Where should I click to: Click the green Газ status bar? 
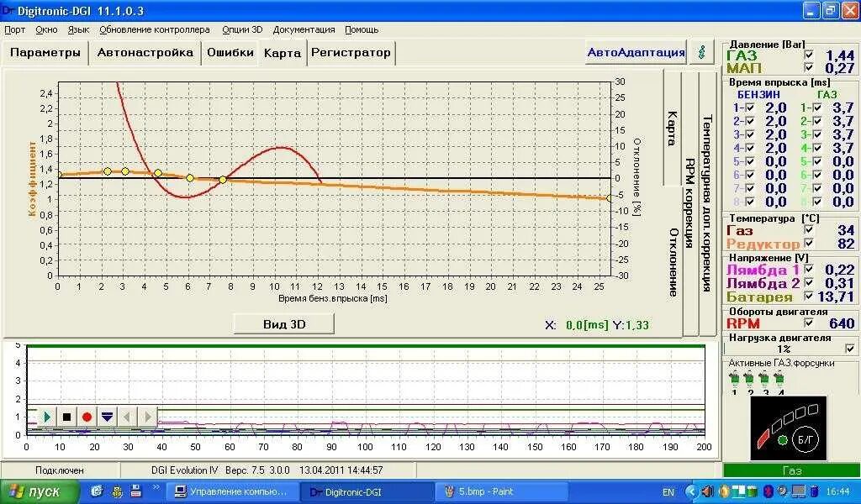coord(792,470)
